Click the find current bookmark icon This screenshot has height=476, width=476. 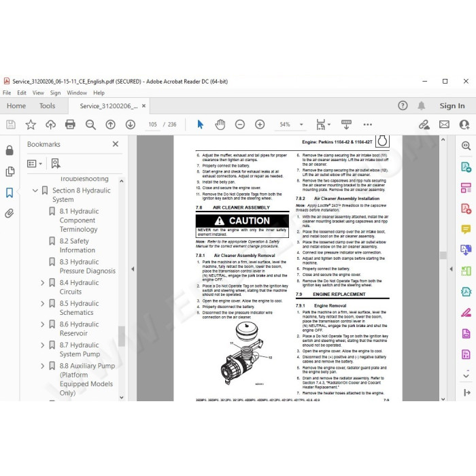(x=56, y=164)
